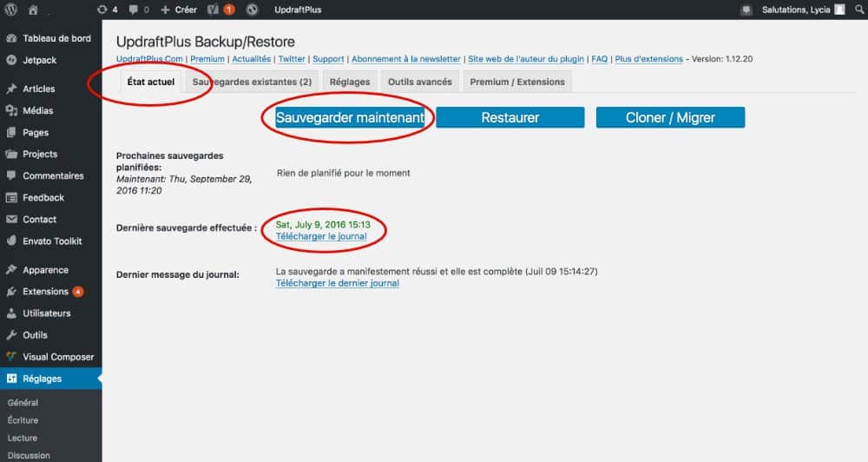Open the Réglages tab of UpdraftPlus
This screenshot has width=868, height=462.
point(350,82)
